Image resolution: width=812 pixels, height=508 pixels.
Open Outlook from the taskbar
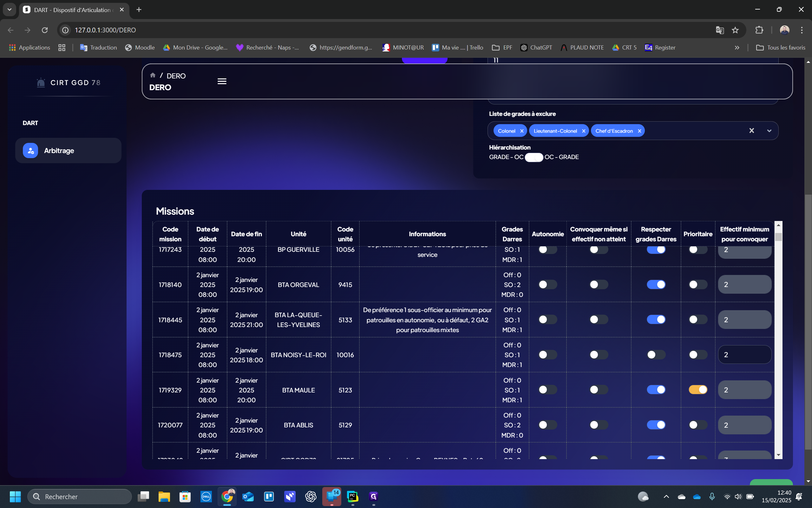tap(248, 497)
